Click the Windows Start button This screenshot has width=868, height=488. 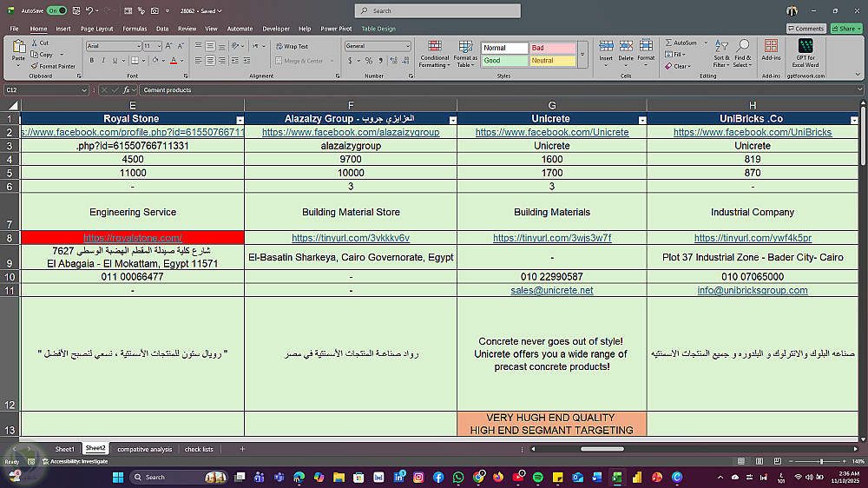pyautogui.click(x=118, y=477)
